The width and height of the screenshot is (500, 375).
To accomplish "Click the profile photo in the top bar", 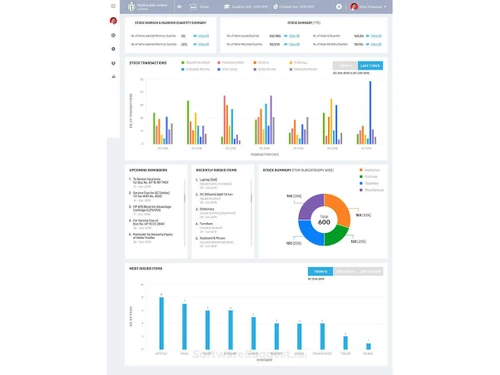I will pyautogui.click(x=354, y=7).
